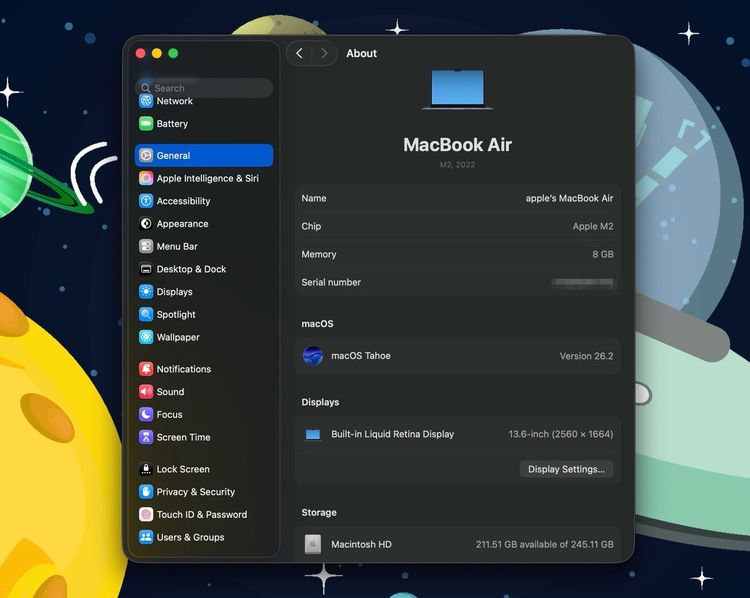Viewport: 750px width, 598px height.
Task: Click the Users & Groups icon
Action: [x=146, y=537]
